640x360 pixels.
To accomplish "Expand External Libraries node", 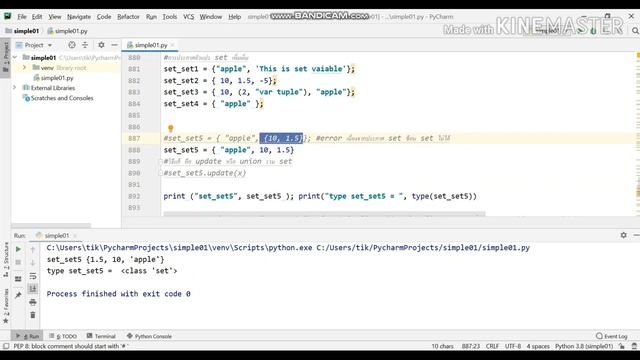I will click(15, 87).
